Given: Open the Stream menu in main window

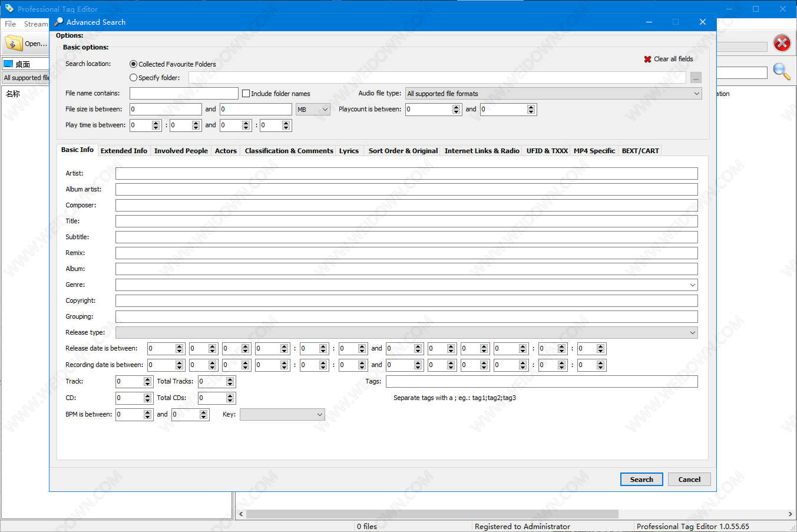Looking at the screenshot, I should tap(36, 24).
